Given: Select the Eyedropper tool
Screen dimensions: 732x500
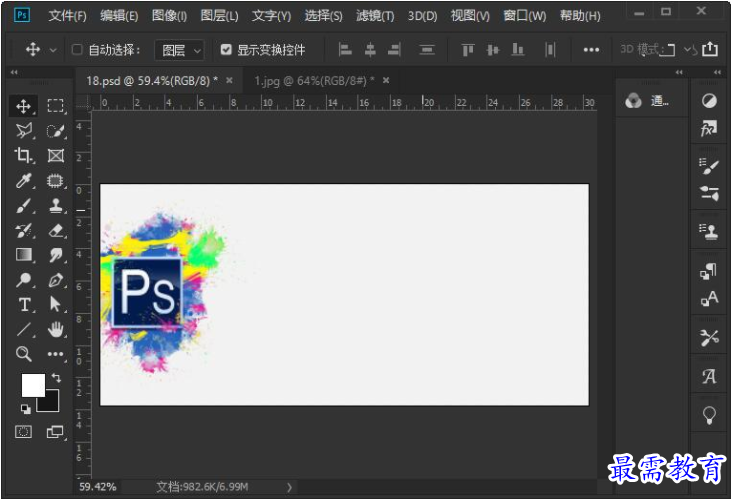Looking at the screenshot, I should tap(23, 180).
